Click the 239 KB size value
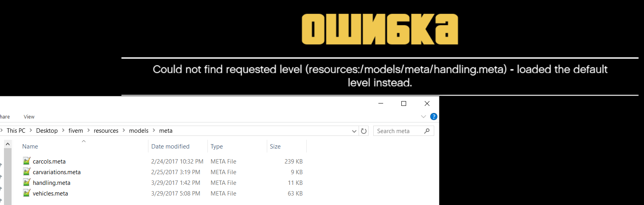The image size is (644, 205). tap(293, 161)
